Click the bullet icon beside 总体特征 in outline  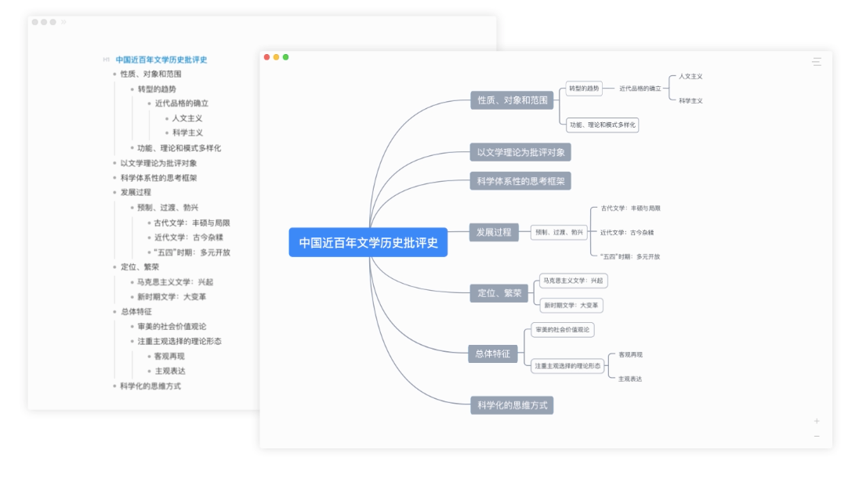coord(116,312)
